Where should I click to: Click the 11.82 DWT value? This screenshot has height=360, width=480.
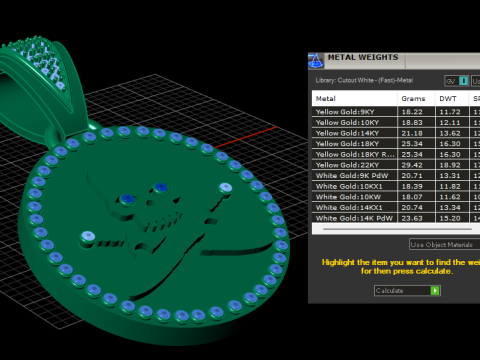450,187
